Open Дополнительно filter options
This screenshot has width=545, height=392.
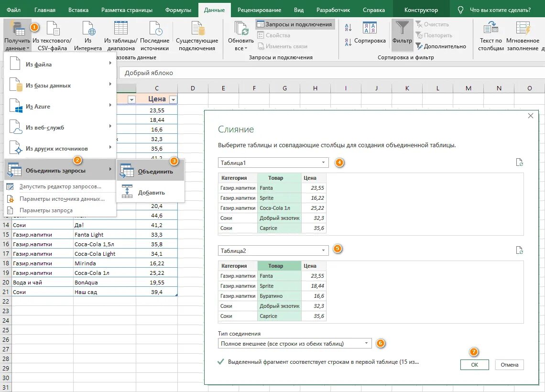click(441, 46)
